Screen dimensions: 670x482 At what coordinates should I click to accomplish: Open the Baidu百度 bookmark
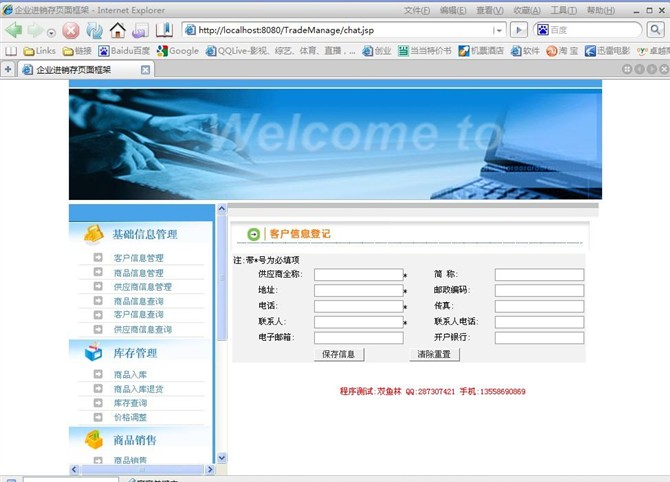124,51
